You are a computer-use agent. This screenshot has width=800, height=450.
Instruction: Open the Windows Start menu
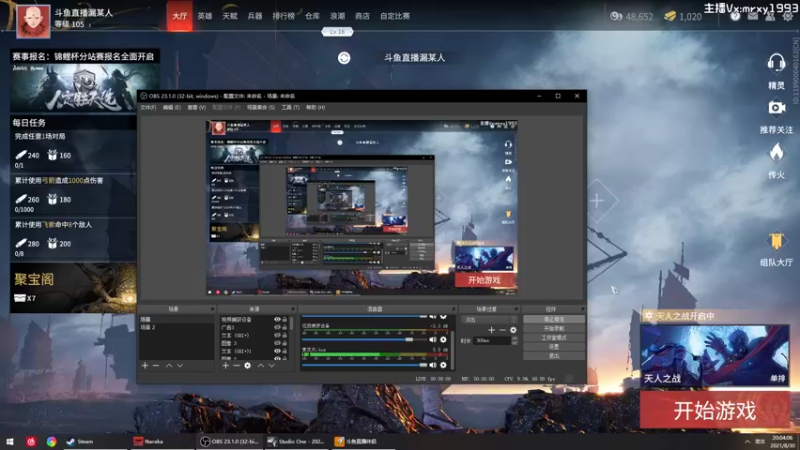point(10,441)
